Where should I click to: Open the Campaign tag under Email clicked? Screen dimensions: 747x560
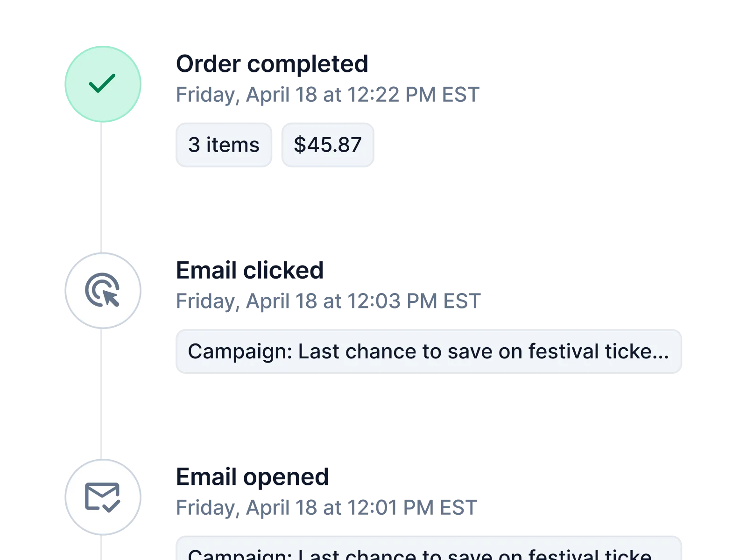click(x=429, y=352)
